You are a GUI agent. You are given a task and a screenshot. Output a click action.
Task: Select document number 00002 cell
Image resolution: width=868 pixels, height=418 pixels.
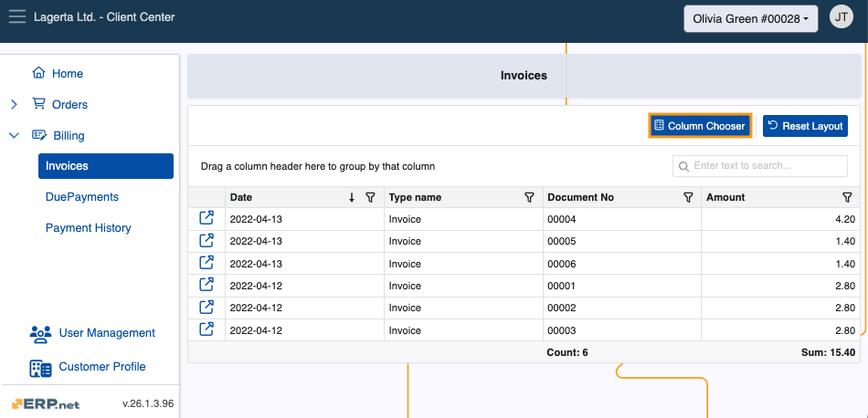pyautogui.click(x=622, y=308)
